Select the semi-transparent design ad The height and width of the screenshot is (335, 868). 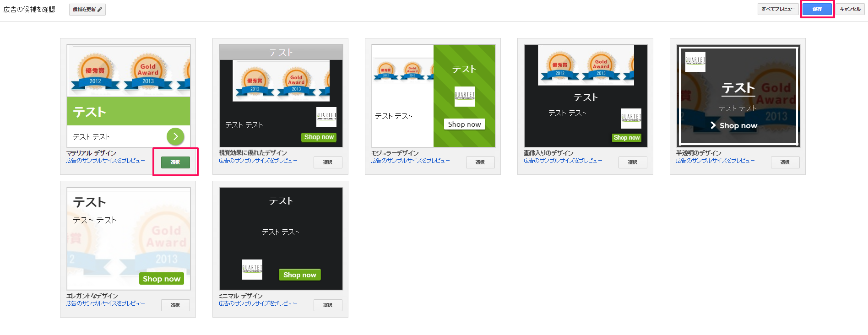coord(785,162)
